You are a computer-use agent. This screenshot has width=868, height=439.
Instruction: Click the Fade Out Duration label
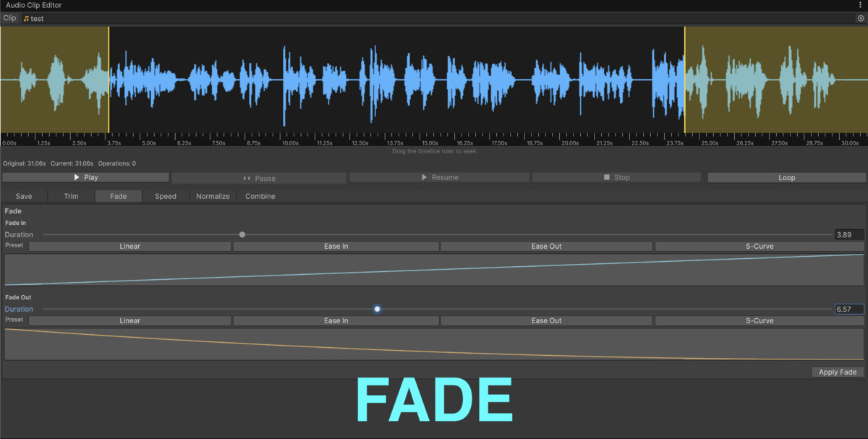point(19,309)
